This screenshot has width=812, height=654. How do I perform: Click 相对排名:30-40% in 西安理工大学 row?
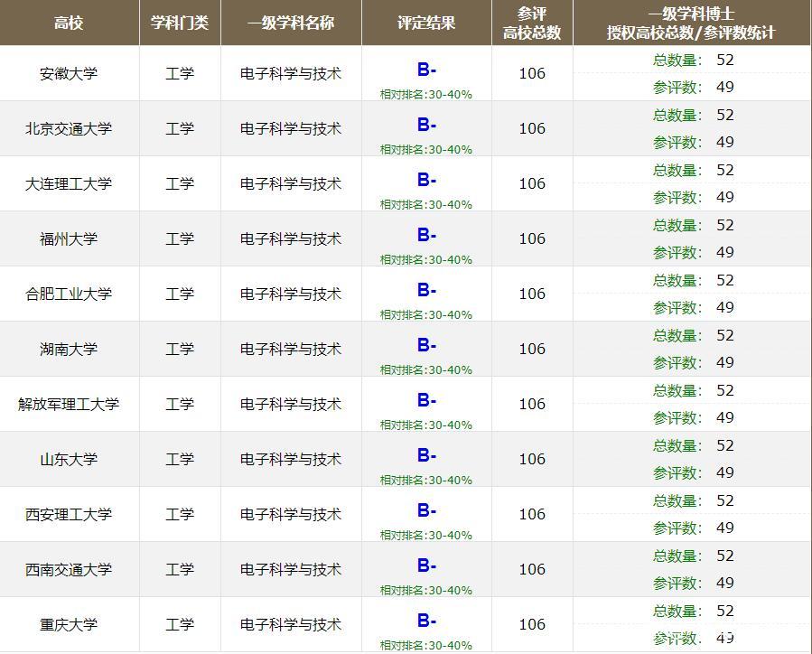click(x=426, y=536)
